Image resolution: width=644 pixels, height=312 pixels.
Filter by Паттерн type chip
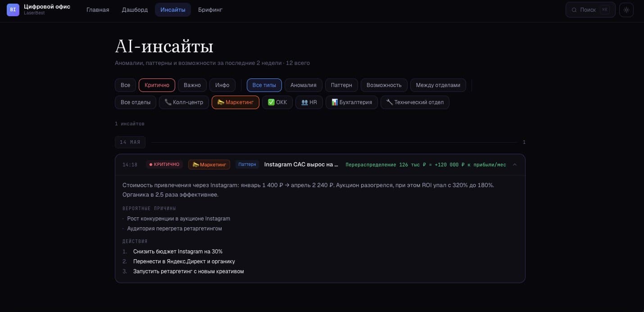click(341, 85)
